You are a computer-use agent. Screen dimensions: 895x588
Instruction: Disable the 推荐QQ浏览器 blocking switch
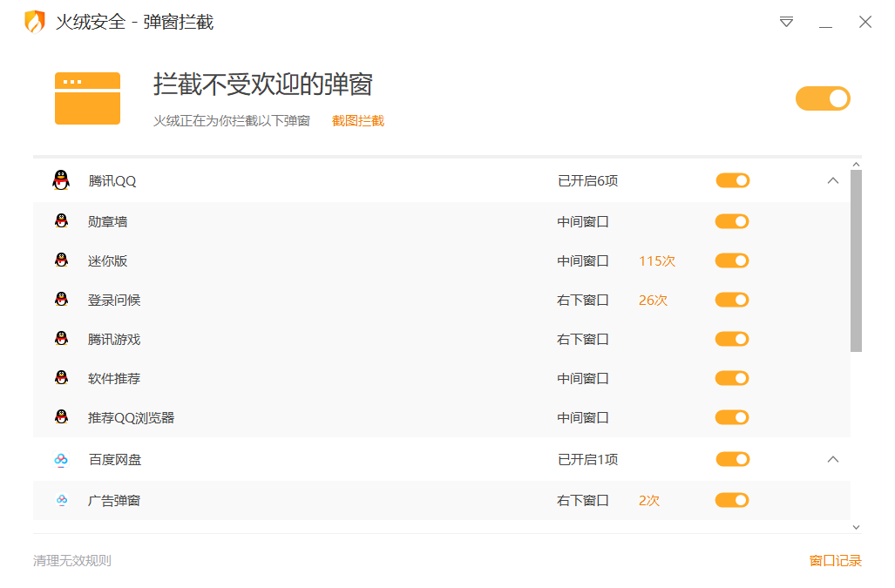click(732, 417)
